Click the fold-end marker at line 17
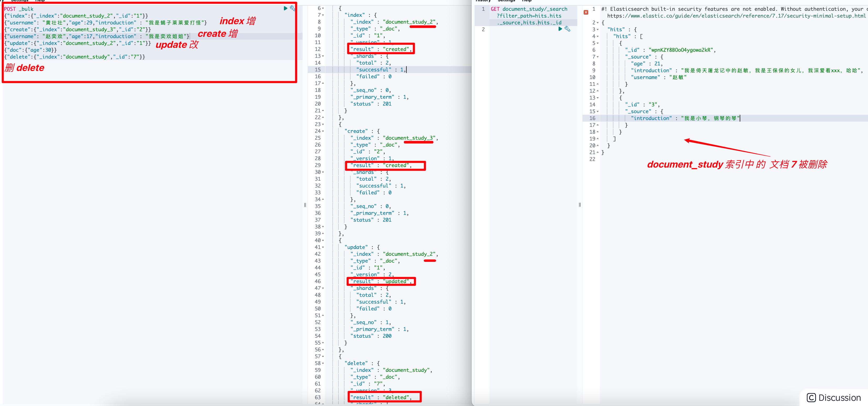868x406 pixels. (x=323, y=84)
